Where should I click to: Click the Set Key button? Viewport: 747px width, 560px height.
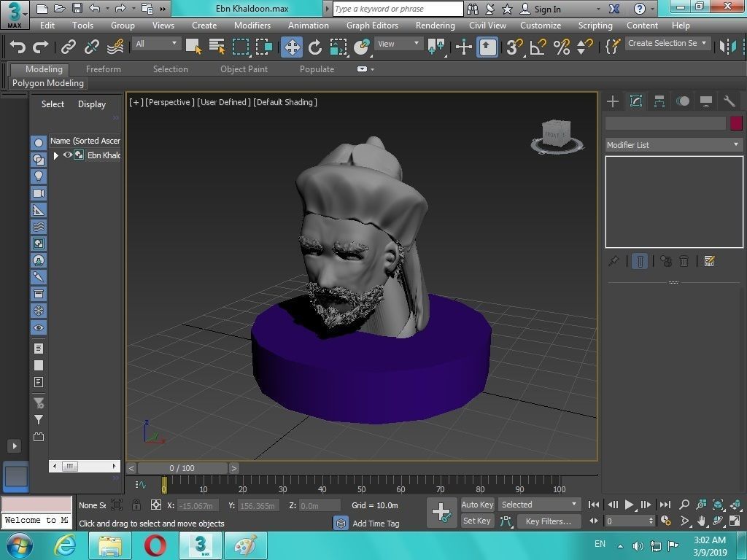[477, 521]
